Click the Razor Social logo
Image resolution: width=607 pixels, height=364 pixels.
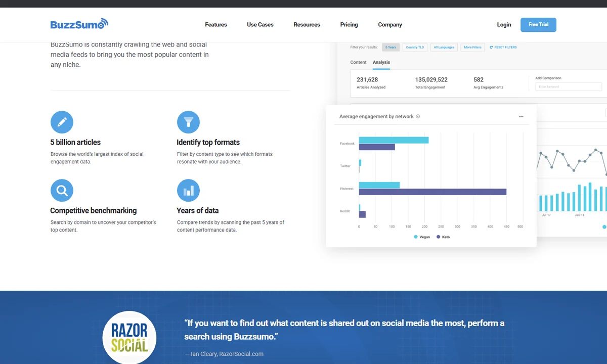(129, 337)
